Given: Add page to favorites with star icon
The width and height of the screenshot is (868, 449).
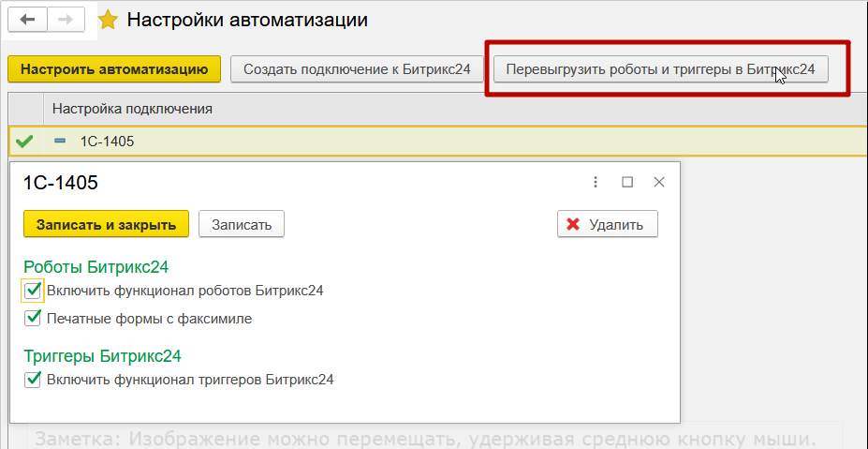Looking at the screenshot, I should coord(109,20).
